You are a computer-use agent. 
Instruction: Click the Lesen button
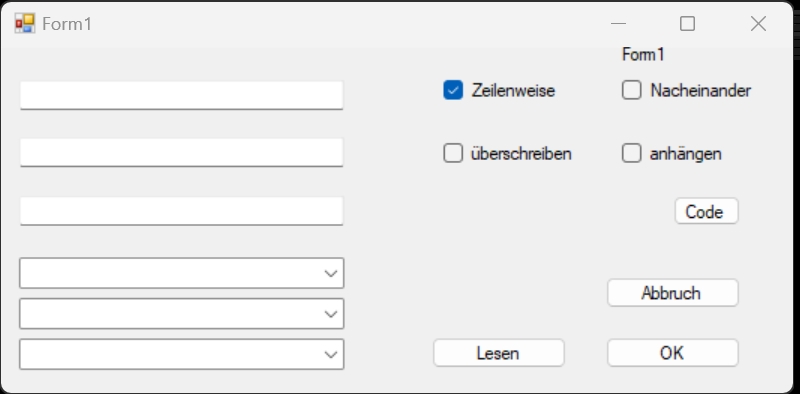click(x=498, y=353)
